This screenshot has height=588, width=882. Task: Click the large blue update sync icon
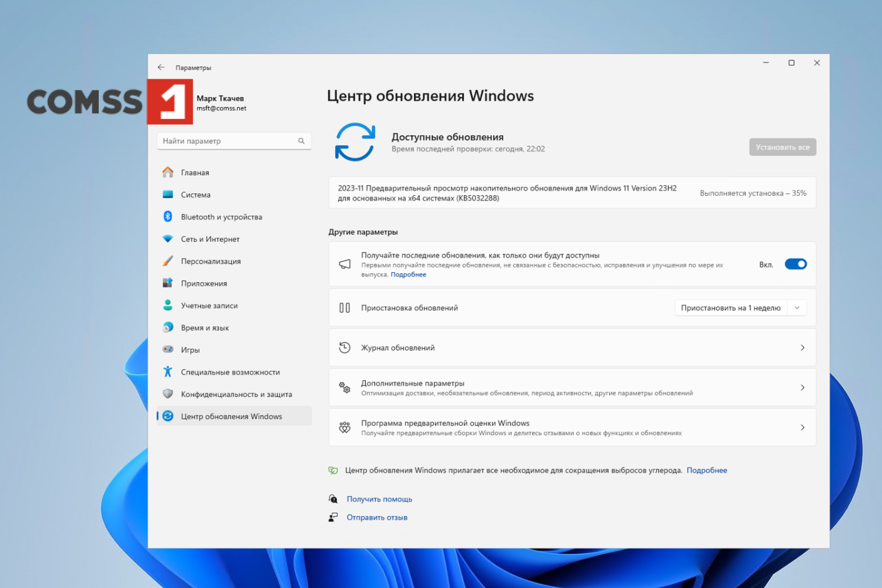355,142
